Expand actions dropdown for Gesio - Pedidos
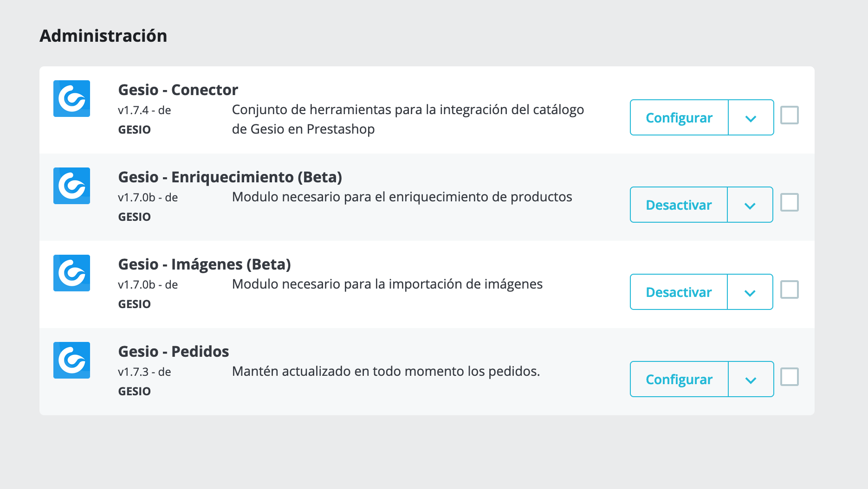The width and height of the screenshot is (868, 489). 751,379
